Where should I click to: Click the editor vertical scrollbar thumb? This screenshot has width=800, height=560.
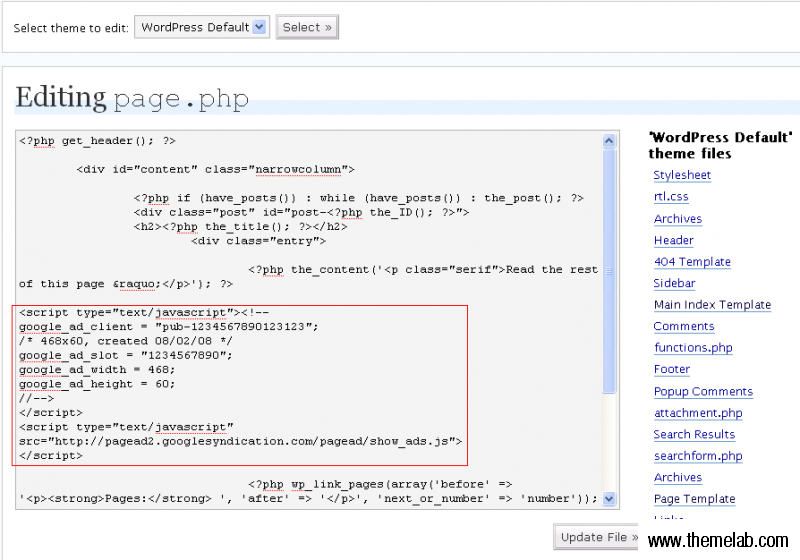click(609, 271)
